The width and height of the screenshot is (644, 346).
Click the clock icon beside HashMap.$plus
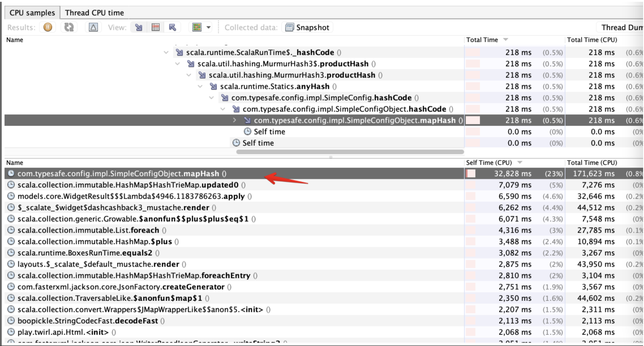tap(11, 241)
